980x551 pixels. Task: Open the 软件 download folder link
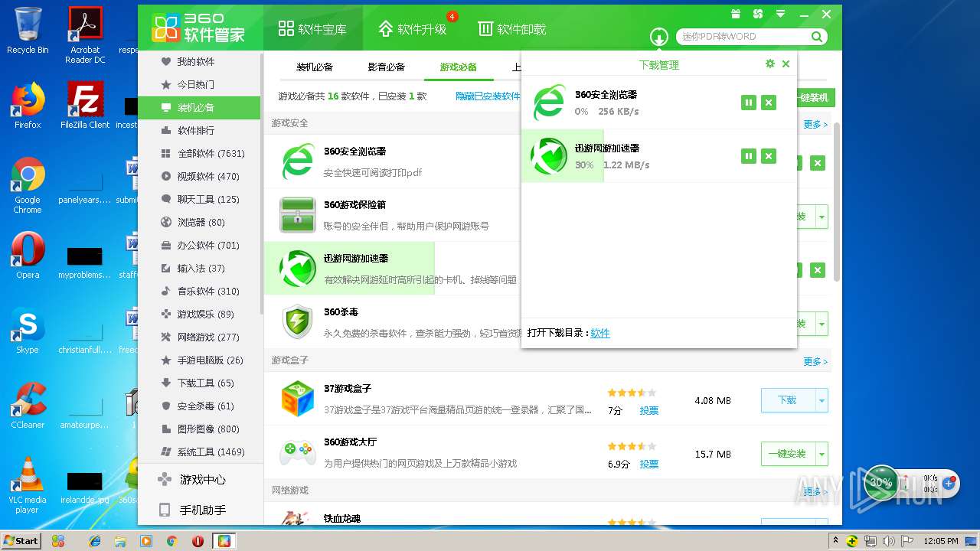point(600,333)
